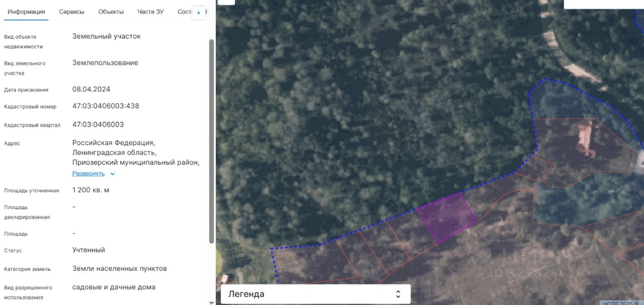
Task: Click the Кадастровый квартал label
Action: click(x=32, y=125)
